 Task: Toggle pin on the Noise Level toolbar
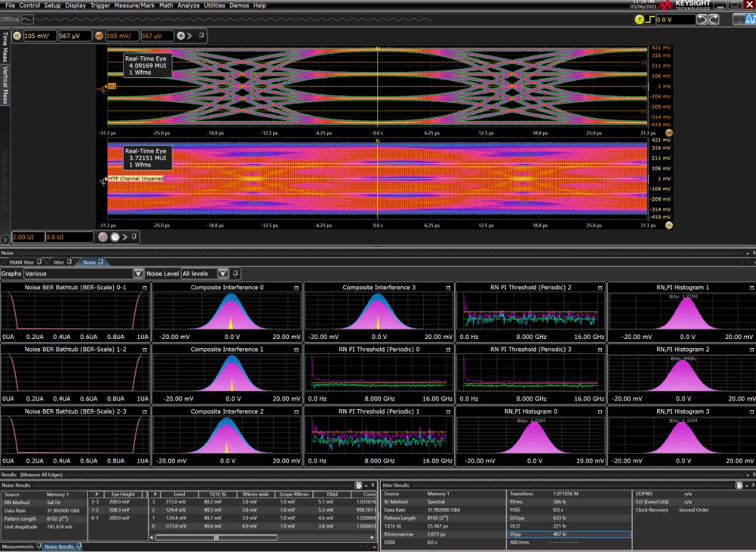(x=235, y=273)
